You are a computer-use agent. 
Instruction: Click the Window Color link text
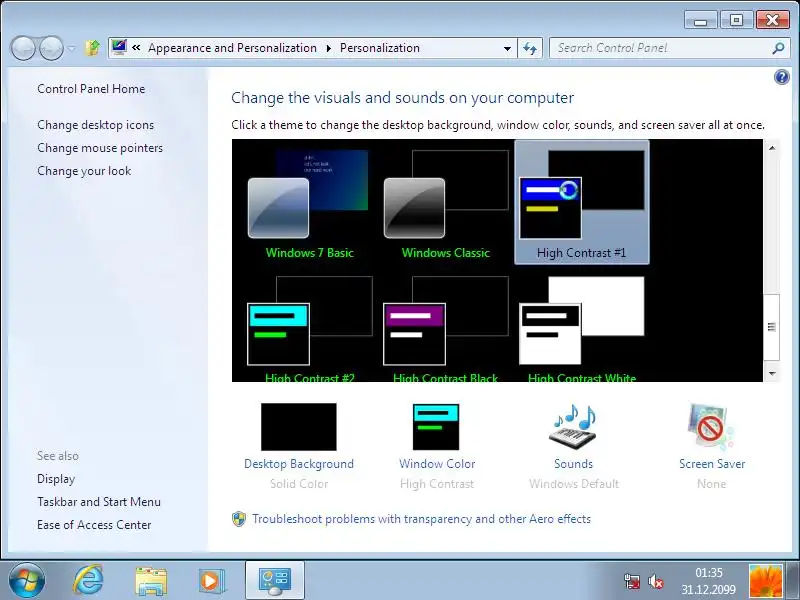[437, 464]
